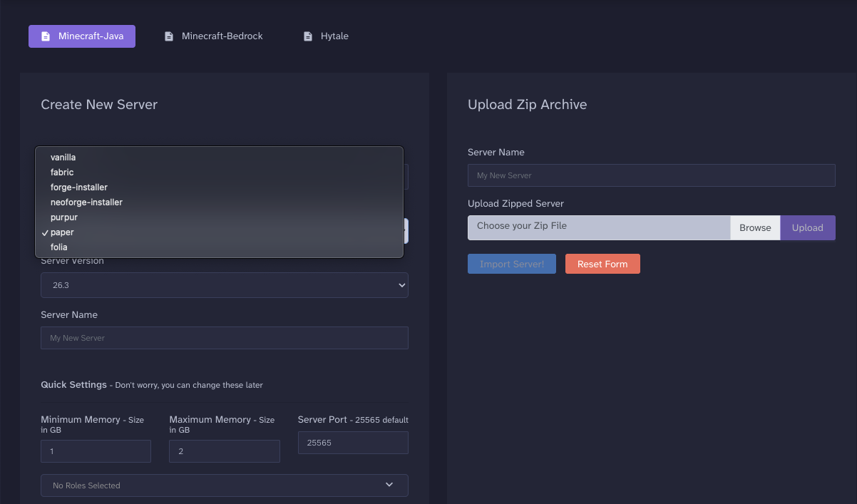Screen dimensions: 857x504
Task: Click the Reset Form button
Action: (x=602, y=264)
